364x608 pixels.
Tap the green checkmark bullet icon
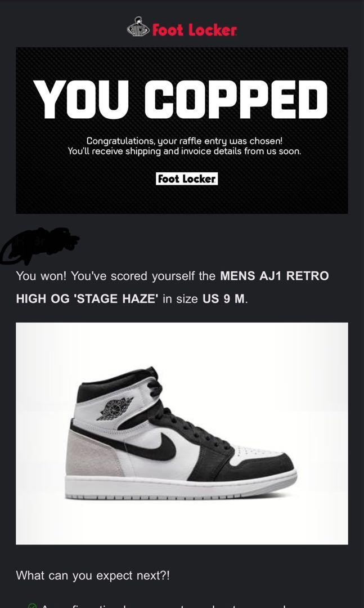(33, 606)
